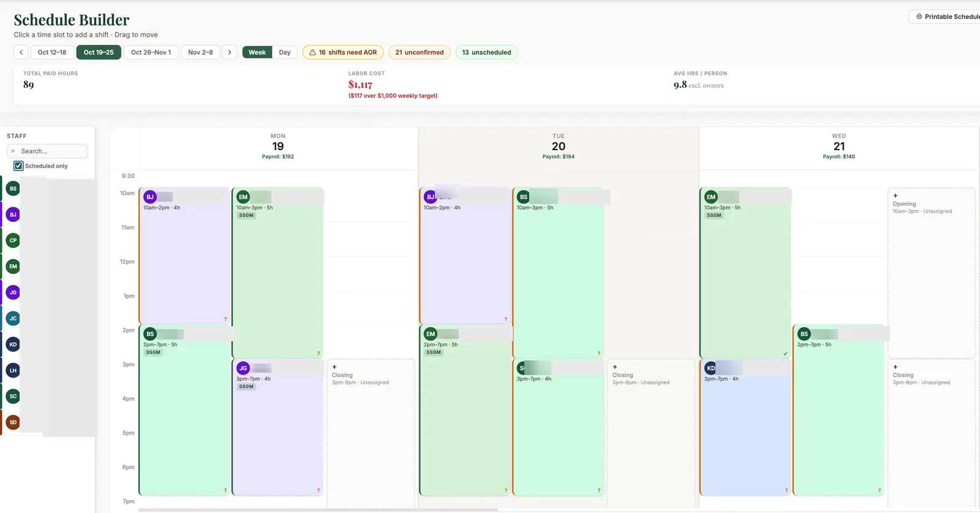This screenshot has width=980, height=513.
Task: Select the Oct 19–25 week tab
Action: 99,52
